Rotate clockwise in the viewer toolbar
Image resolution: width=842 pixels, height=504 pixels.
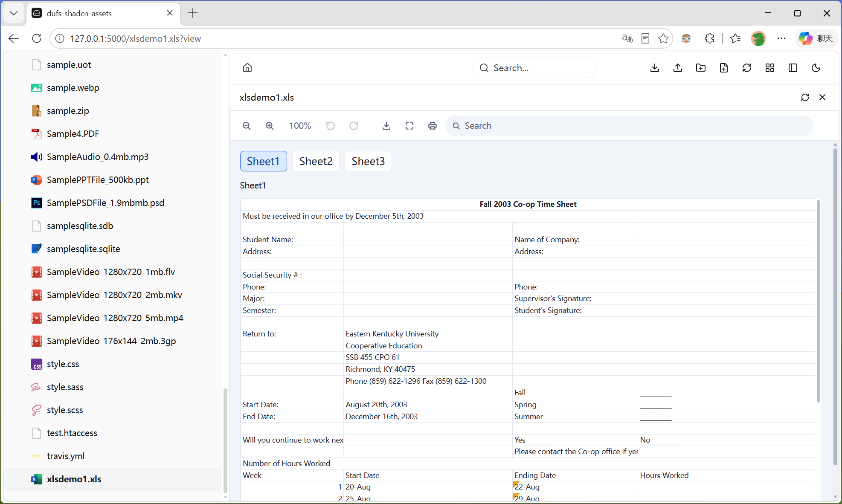click(354, 126)
